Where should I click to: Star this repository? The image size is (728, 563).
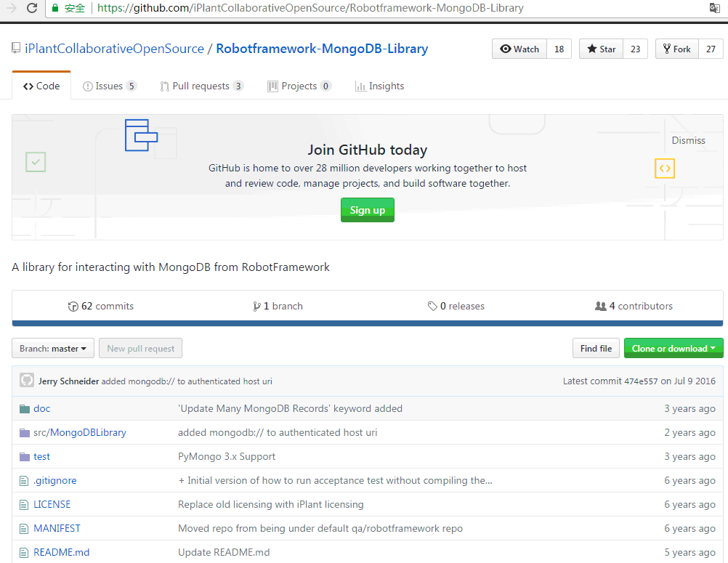[x=602, y=49]
